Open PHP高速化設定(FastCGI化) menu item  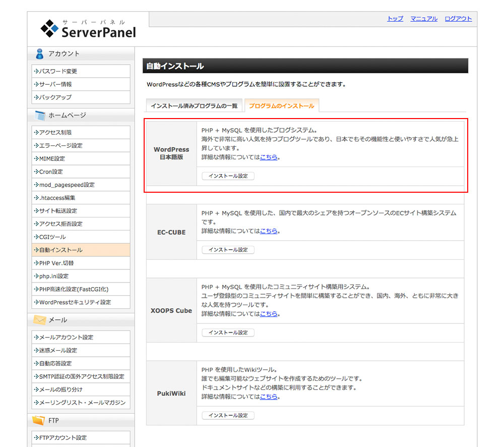[x=81, y=289]
